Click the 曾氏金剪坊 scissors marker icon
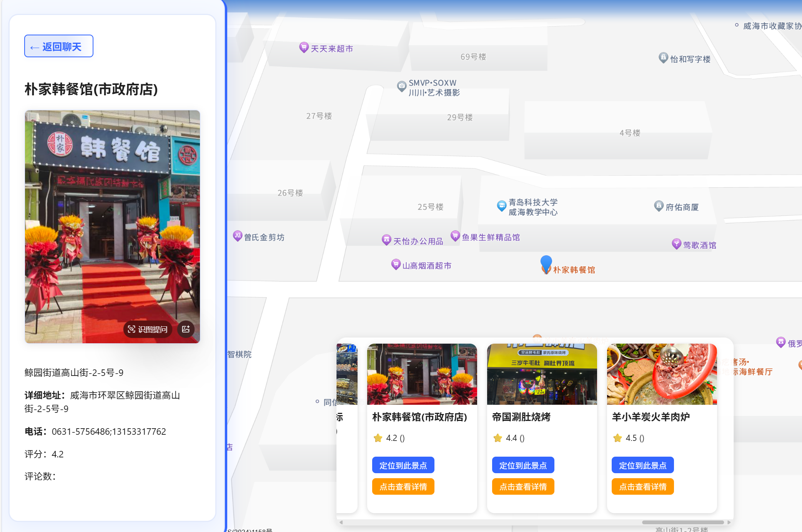 click(x=238, y=236)
